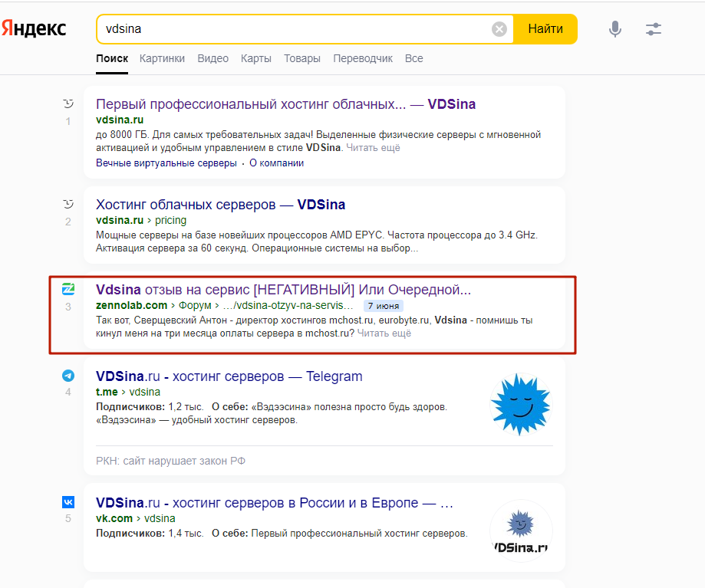Open the Товары tab

302,58
